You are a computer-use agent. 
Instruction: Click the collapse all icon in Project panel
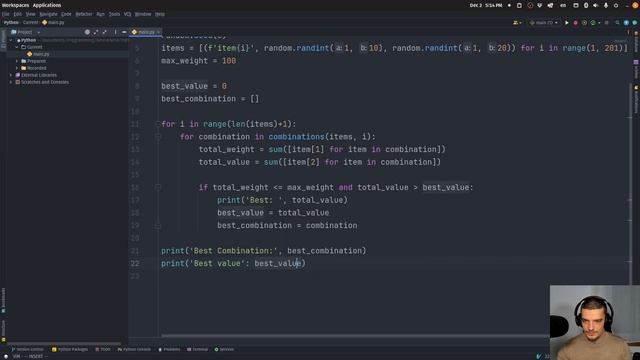[x=105, y=32]
